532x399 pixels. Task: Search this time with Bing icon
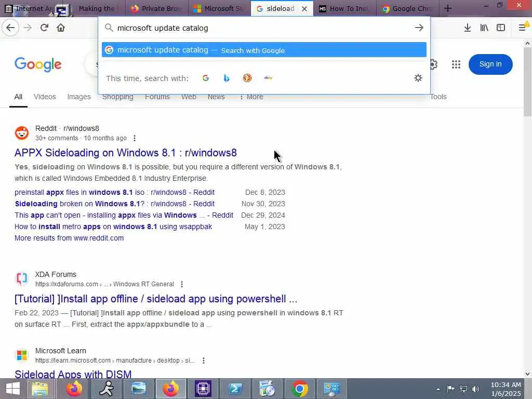tap(227, 78)
